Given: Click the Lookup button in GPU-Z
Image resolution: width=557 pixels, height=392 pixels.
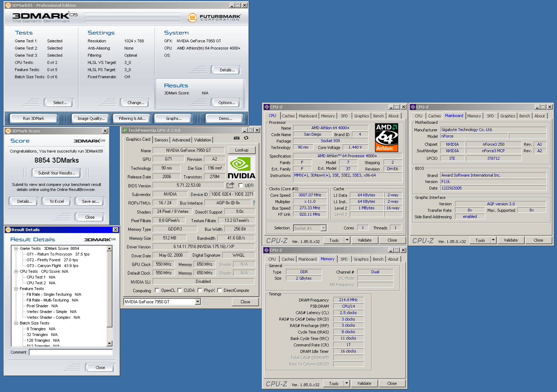Looking at the screenshot, I should pos(242,150).
